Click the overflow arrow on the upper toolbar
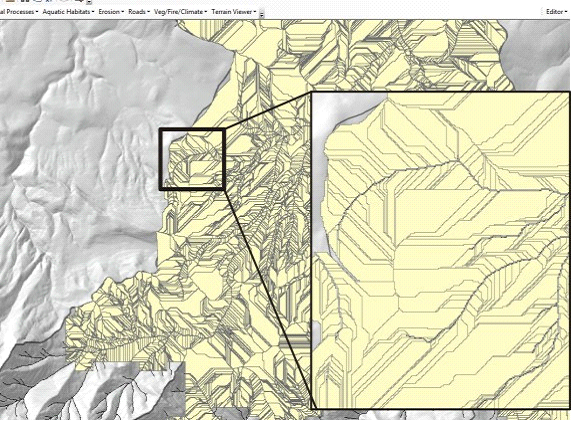571x422 pixels. point(89,2)
